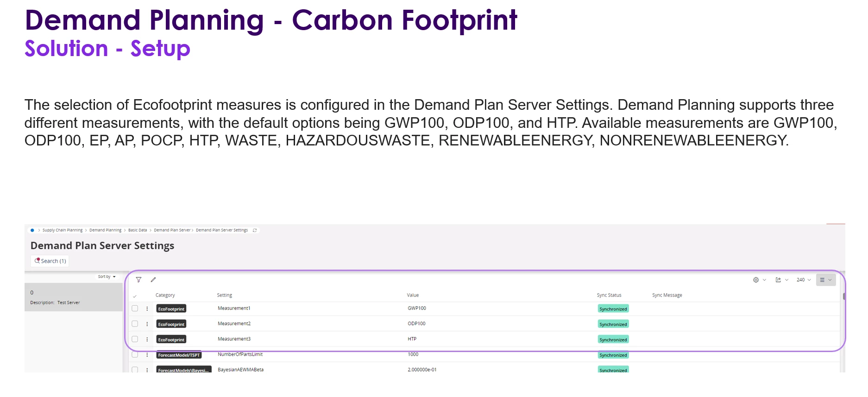The width and height of the screenshot is (868, 397).
Task: Open the Sort by dropdown
Action: (x=107, y=277)
